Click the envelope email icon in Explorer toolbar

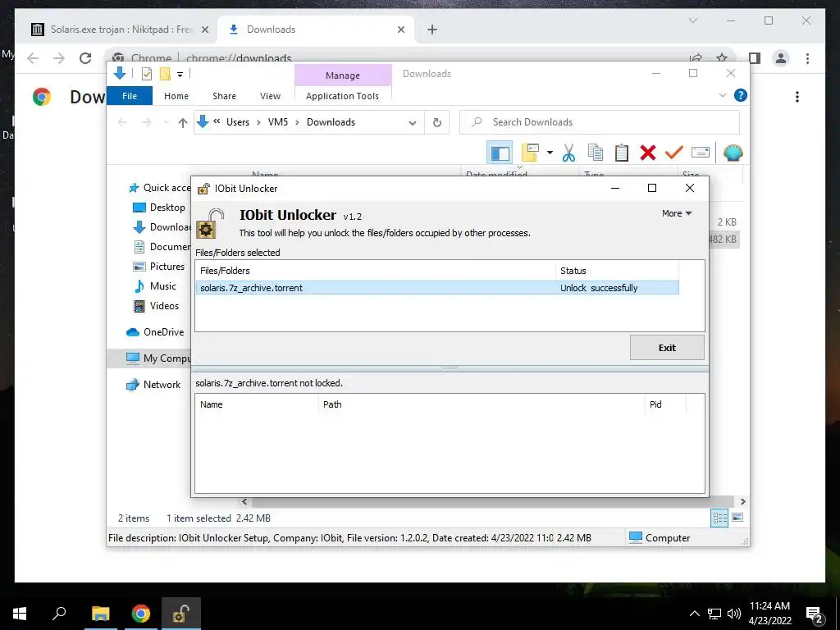(x=701, y=153)
